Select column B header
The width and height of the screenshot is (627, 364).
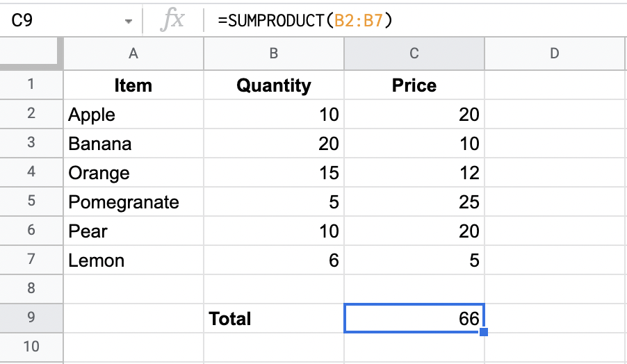(x=274, y=53)
